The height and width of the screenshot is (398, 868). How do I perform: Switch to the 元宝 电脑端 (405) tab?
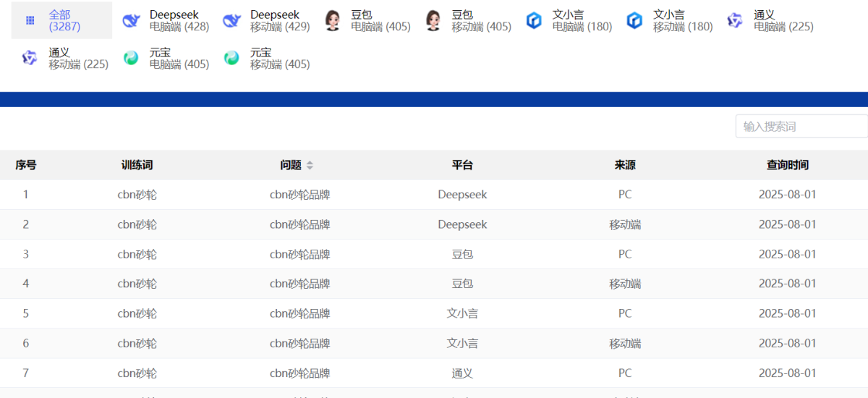point(179,59)
